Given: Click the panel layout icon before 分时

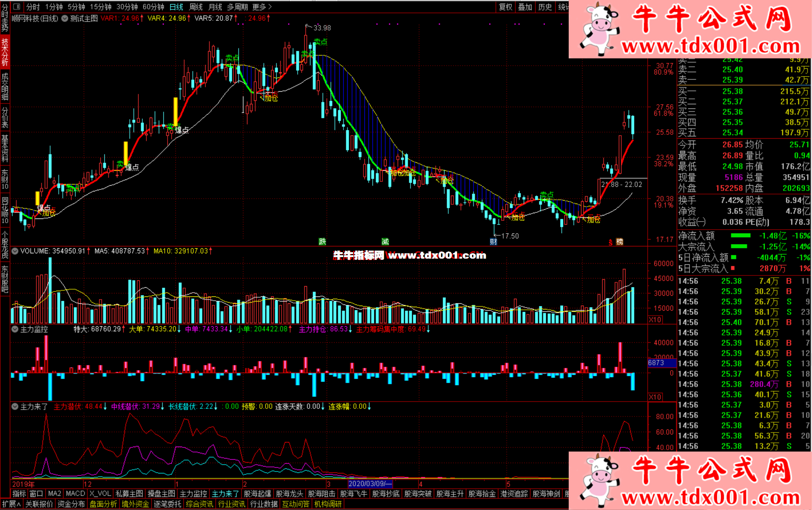Looking at the screenshot, I should pos(16,6).
